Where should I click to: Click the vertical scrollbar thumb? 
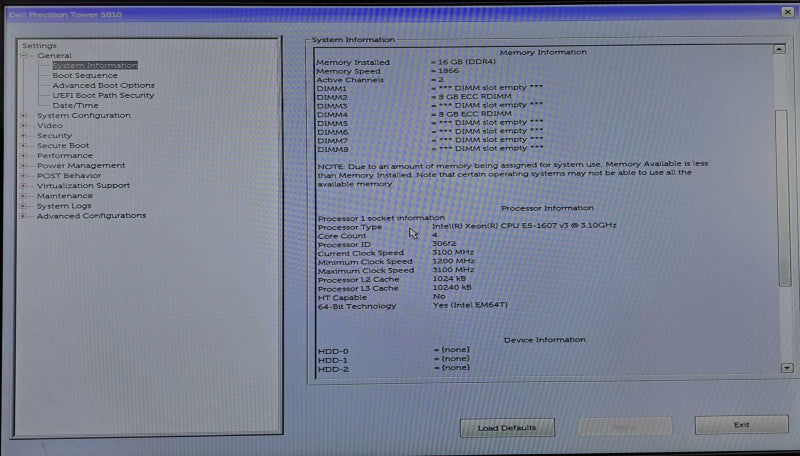(783, 198)
